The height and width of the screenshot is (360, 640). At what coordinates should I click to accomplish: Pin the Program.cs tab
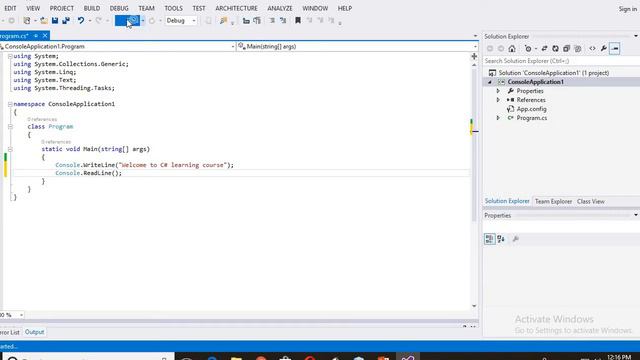coord(36,36)
